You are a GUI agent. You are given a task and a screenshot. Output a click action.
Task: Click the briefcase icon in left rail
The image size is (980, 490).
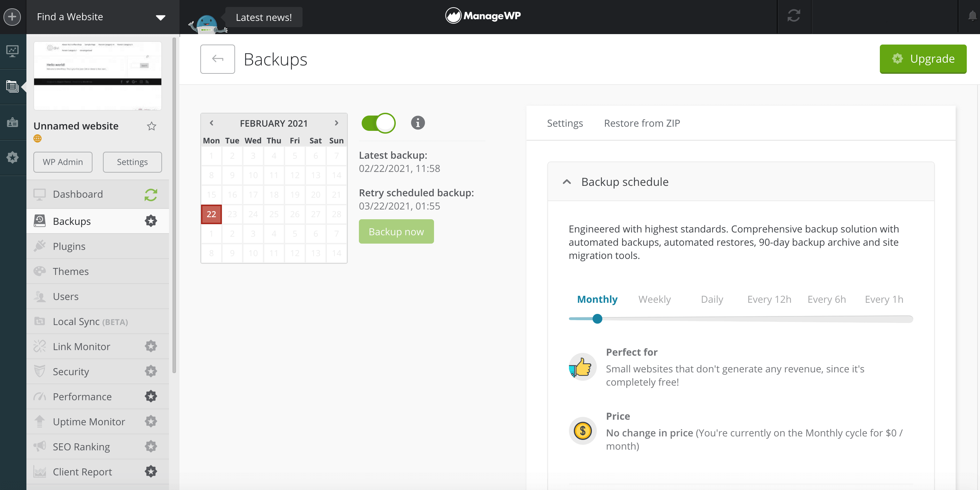tap(12, 122)
